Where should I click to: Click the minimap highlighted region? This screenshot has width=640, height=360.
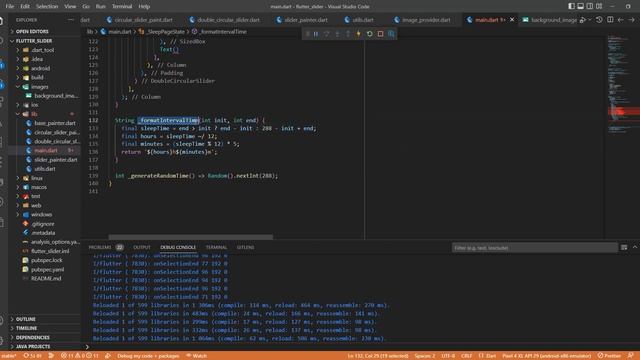point(623,111)
